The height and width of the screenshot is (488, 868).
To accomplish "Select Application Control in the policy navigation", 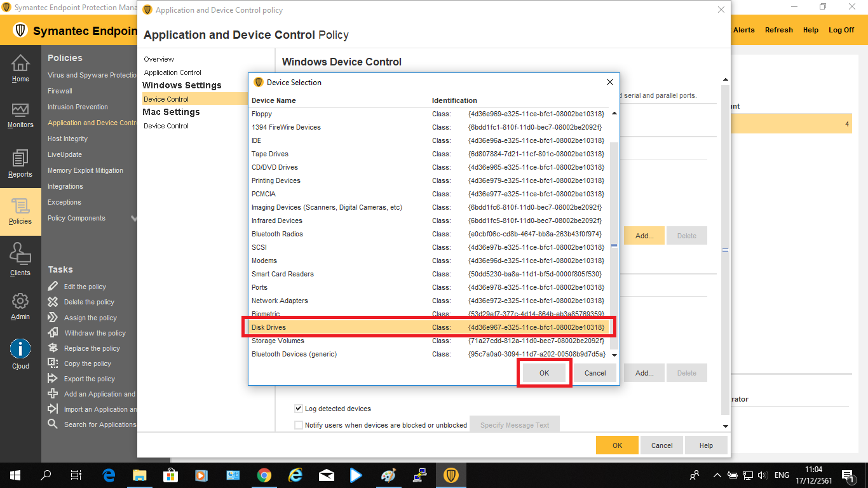I will click(x=173, y=72).
